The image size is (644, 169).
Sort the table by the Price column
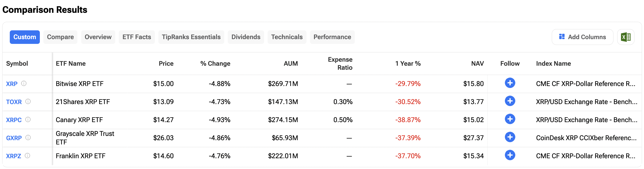tap(166, 63)
